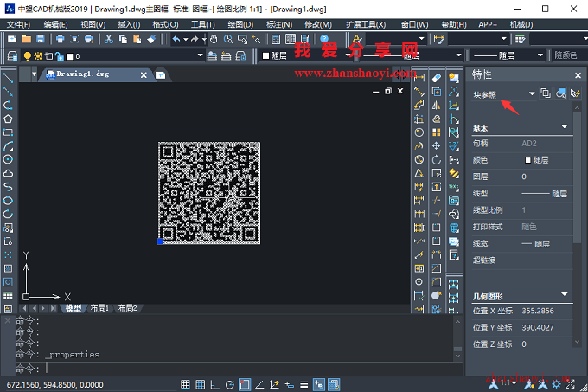The height and width of the screenshot is (392, 588).
Task: Toggle Polar tracking in status bar
Action: point(230,384)
